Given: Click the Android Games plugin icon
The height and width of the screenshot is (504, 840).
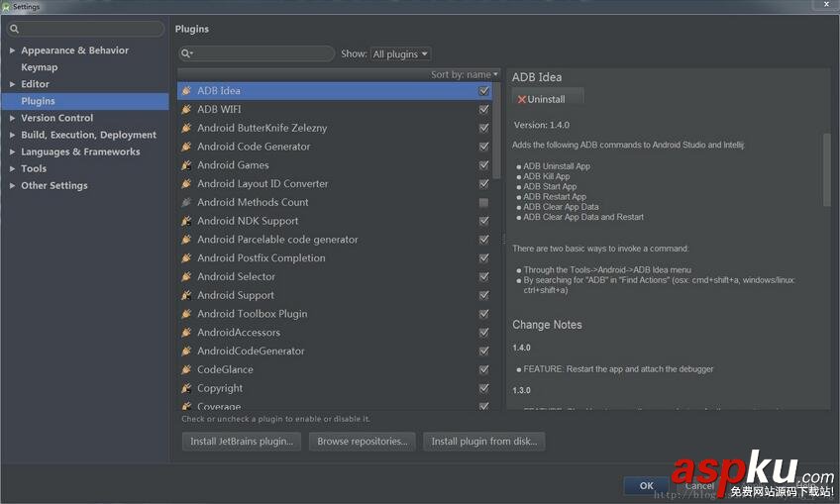Looking at the screenshot, I should [x=186, y=165].
